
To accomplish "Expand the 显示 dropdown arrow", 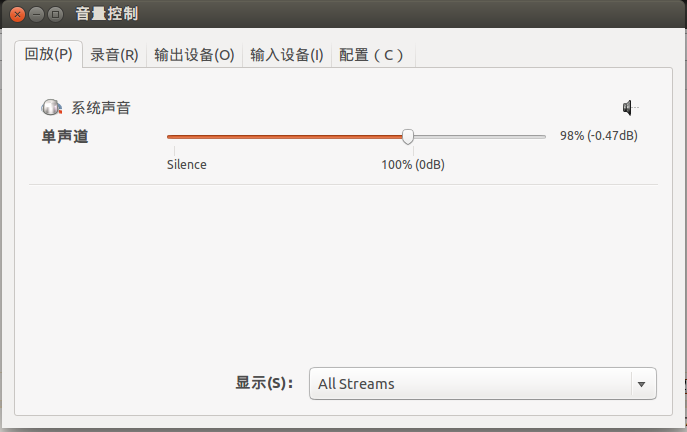I will 642,384.
